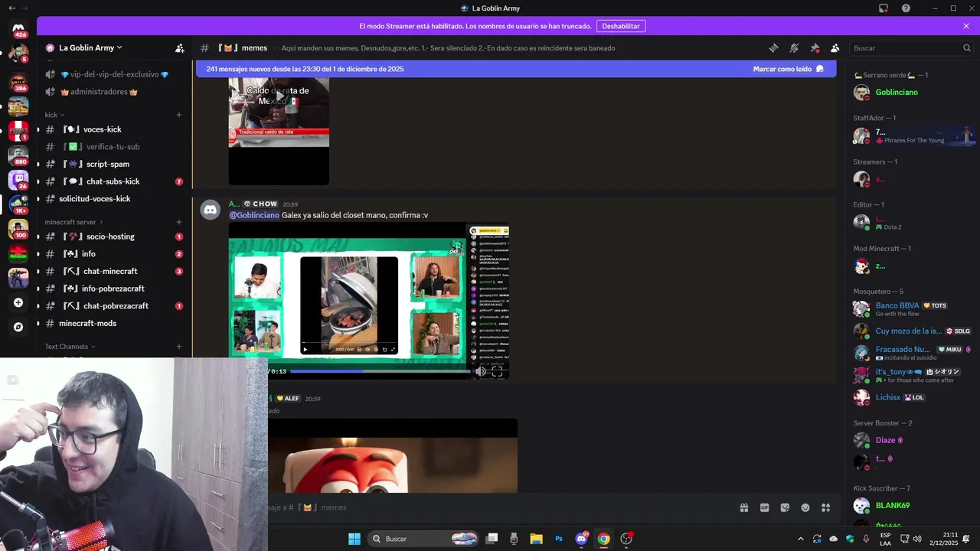Add channel to minecraft server category

point(179,222)
